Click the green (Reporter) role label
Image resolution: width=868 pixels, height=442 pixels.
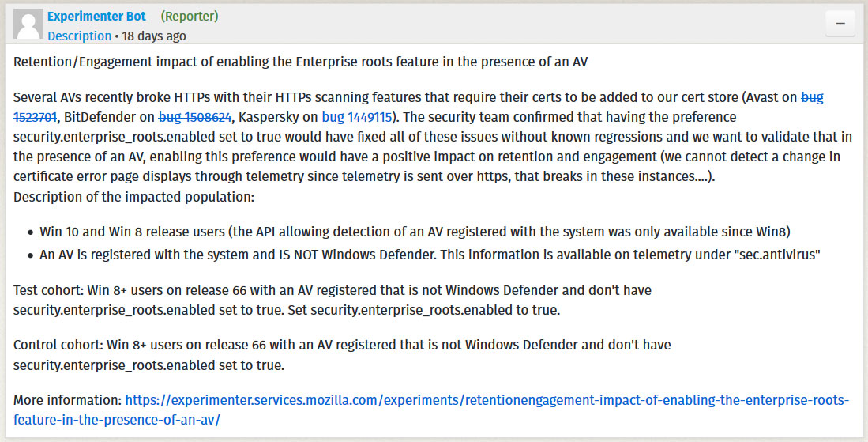pos(190,16)
